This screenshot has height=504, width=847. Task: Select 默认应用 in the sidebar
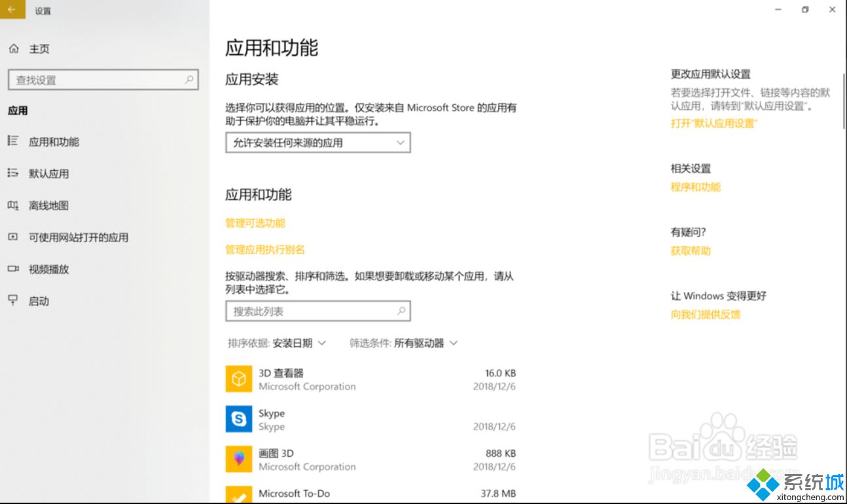tap(48, 173)
